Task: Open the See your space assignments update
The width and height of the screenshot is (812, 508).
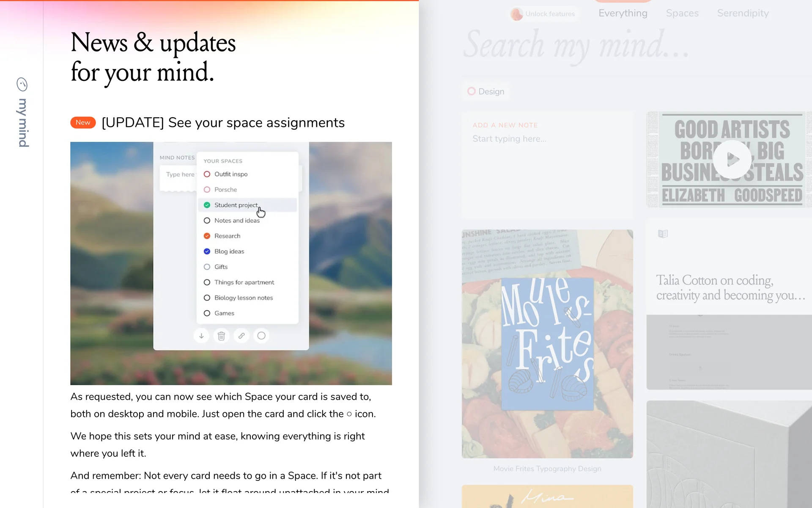Action: click(223, 123)
